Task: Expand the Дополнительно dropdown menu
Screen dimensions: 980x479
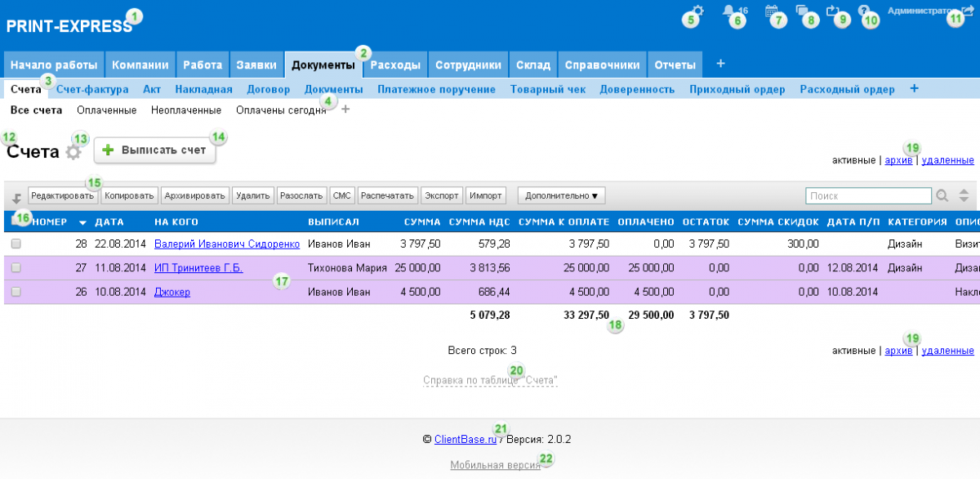Action: 562,196
